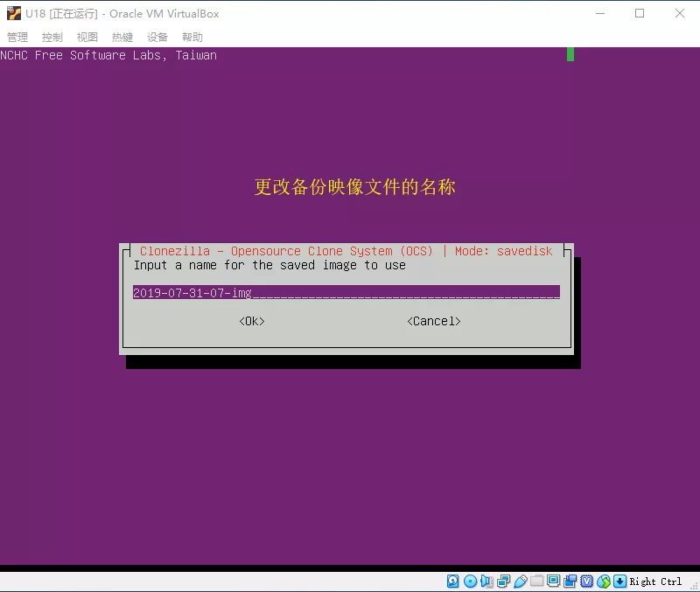Image resolution: width=700 pixels, height=592 pixels.
Task: Open the 视图 menu
Action: (87, 37)
